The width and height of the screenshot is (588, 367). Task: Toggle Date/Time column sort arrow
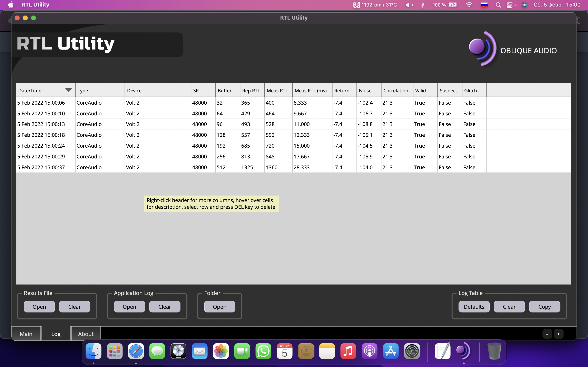(68, 90)
